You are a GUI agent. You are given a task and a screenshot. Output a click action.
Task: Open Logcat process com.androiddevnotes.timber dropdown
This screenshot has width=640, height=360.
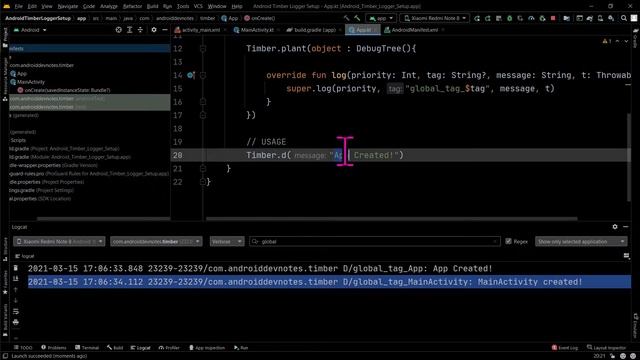pos(156,241)
